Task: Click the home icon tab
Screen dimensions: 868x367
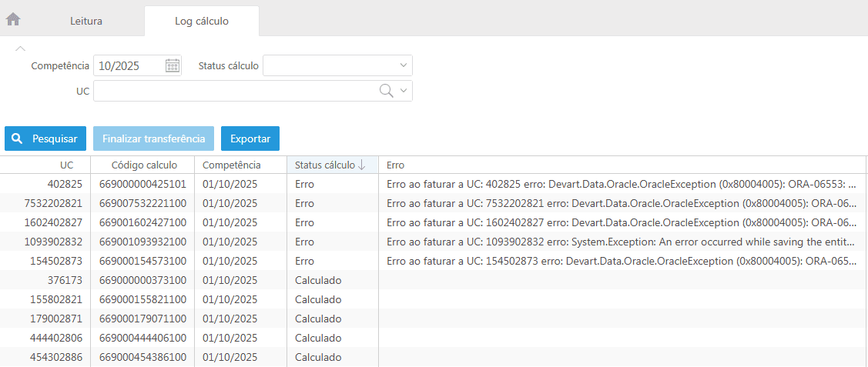Action: pos(13,20)
